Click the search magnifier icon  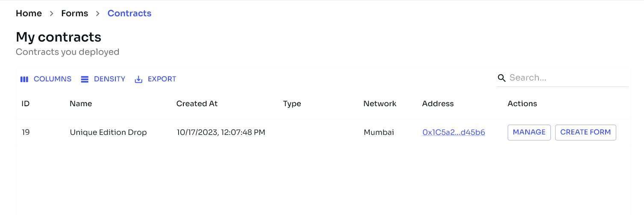tap(502, 78)
